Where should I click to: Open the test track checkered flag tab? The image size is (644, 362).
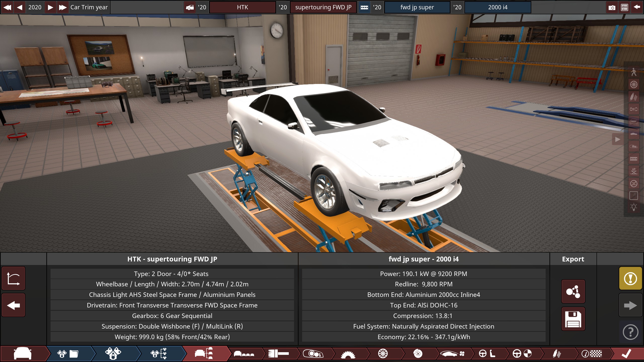(592, 354)
